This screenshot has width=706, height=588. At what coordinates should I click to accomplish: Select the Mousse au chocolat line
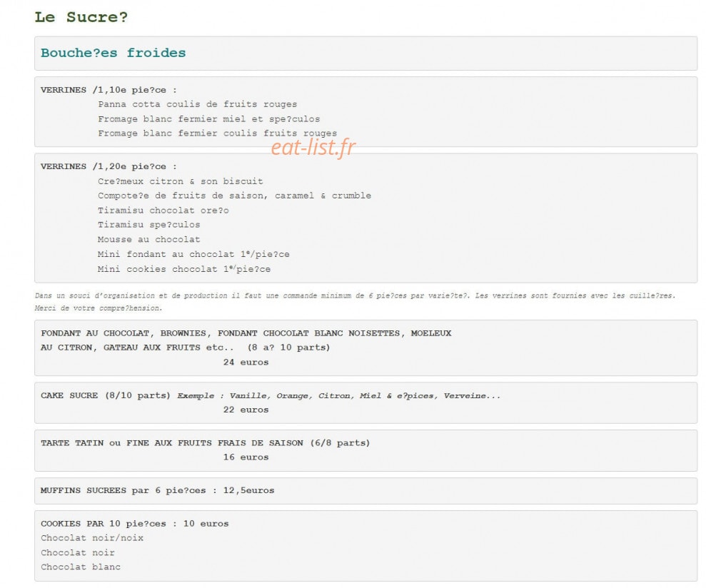tap(149, 240)
